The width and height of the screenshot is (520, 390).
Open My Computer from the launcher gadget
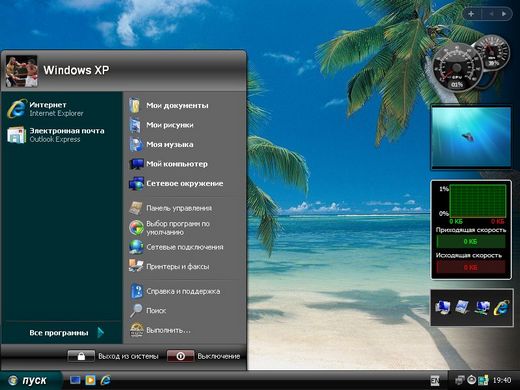(443, 307)
